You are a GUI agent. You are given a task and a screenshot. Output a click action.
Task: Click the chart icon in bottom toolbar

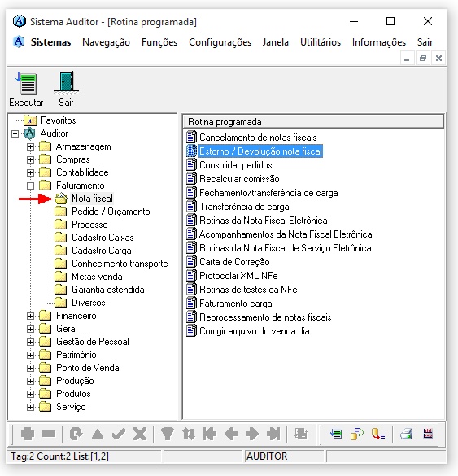[428, 434]
